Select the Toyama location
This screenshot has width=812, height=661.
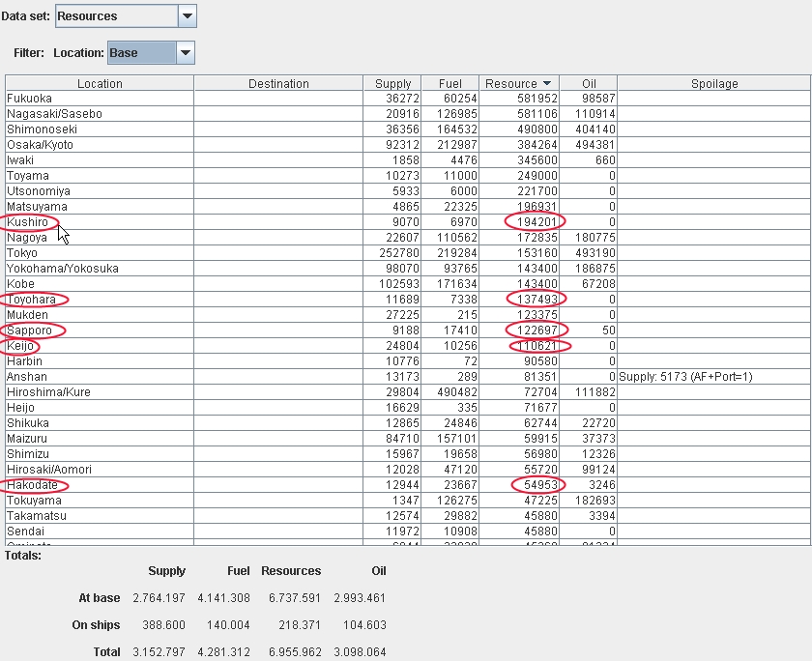click(x=28, y=176)
